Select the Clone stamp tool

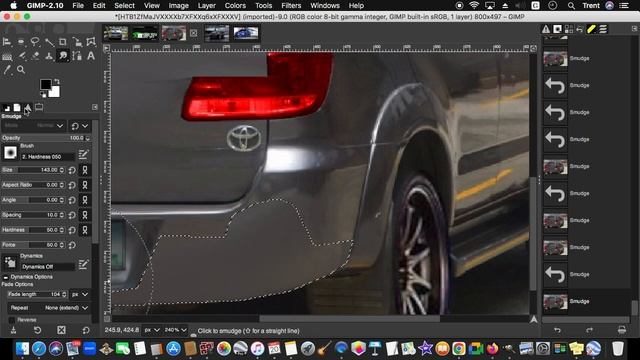(49, 56)
